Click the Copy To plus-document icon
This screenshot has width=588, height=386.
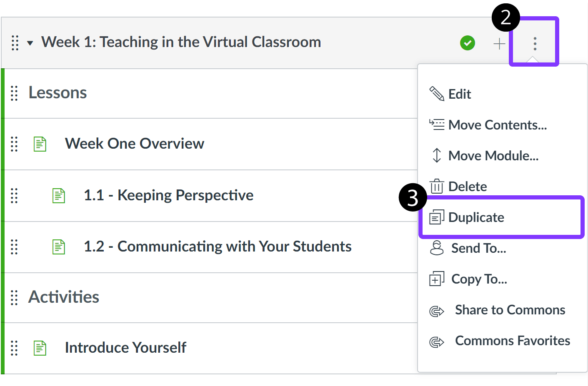(x=436, y=279)
